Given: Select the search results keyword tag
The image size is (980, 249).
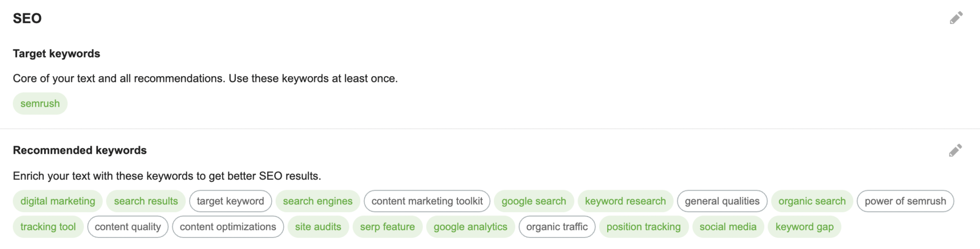Looking at the screenshot, I should [x=146, y=201].
